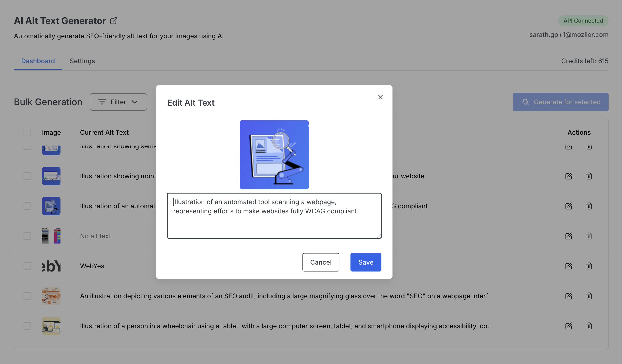622x364 pixels.
Task: Delete alt text for row ending 'ur website.'
Action: [589, 176]
